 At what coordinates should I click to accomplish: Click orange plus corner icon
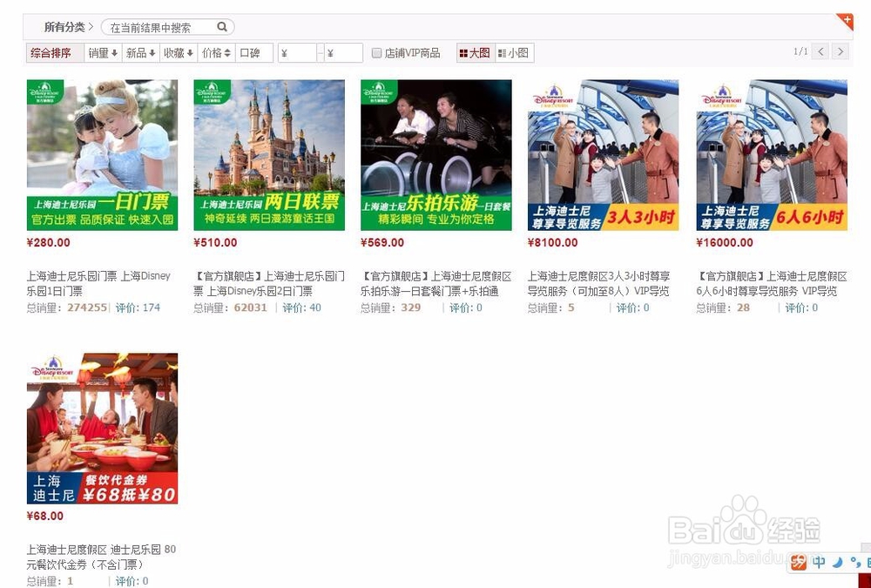(846, 22)
